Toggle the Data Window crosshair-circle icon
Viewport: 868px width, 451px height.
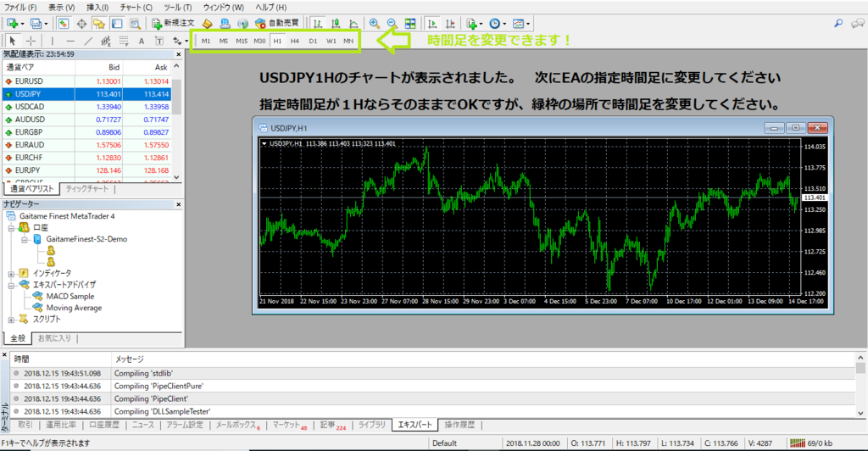point(81,23)
